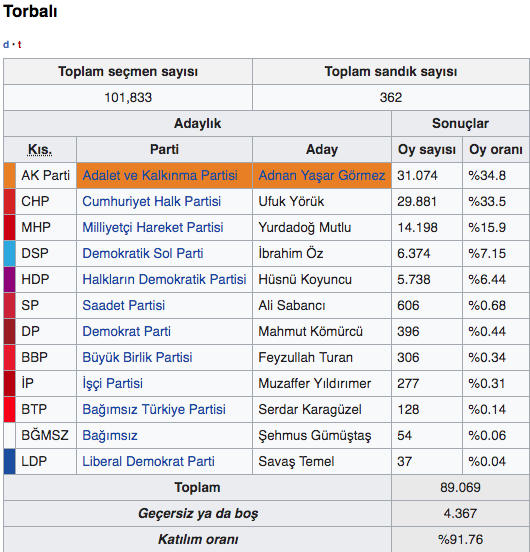530x552 pixels.
Task: Click the Toplam sandık sayısı header
Action: coord(391,71)
